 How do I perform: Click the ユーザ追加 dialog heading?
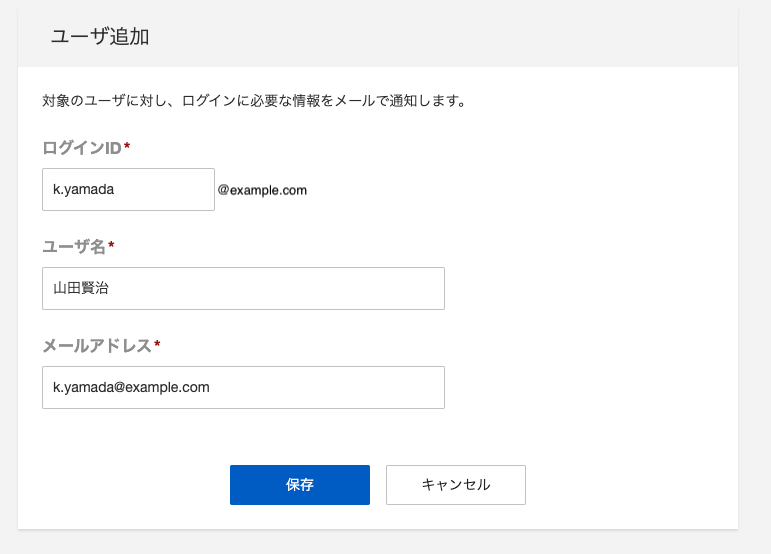tap(100, 36)
